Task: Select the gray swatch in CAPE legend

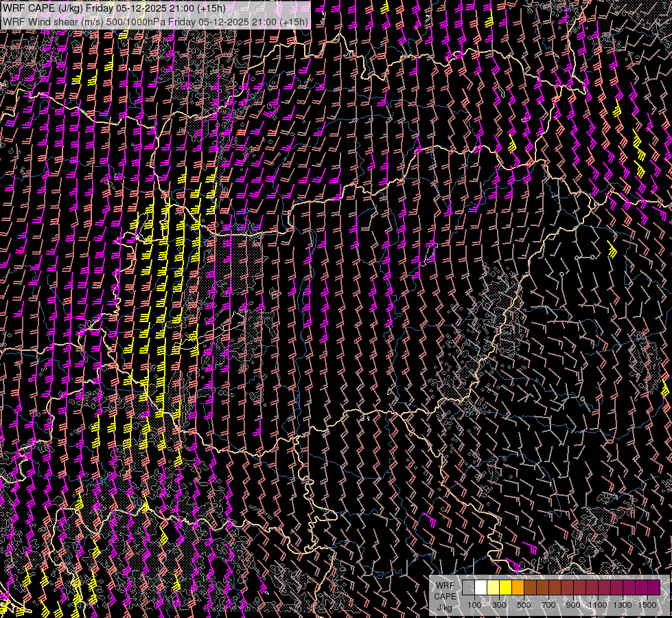Action: (468, 587)
